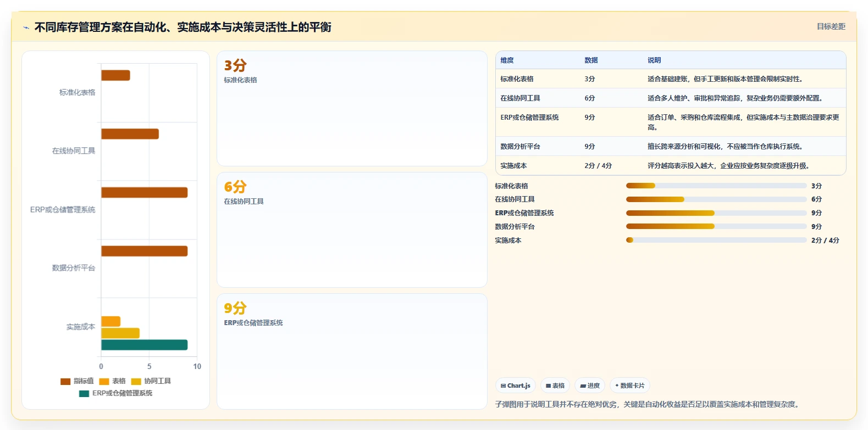
Task: Click the large 9分 value on third card
Action: tap(235, 308)
